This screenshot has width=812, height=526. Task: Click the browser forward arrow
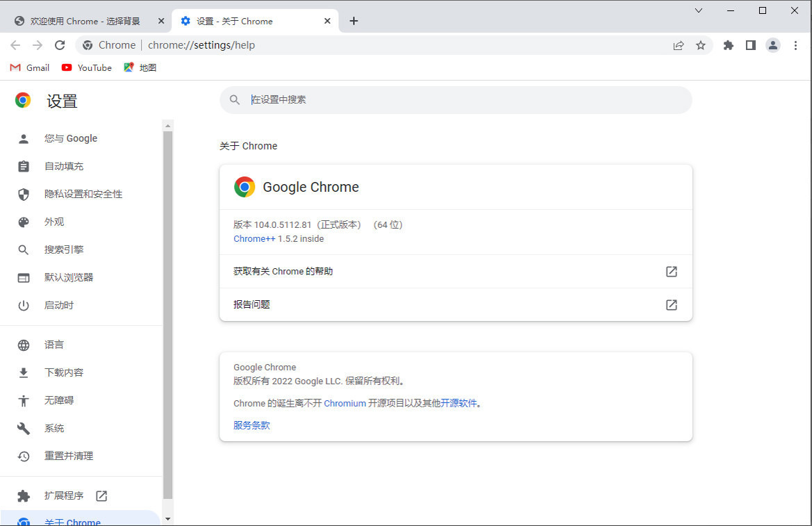(38, 45)
